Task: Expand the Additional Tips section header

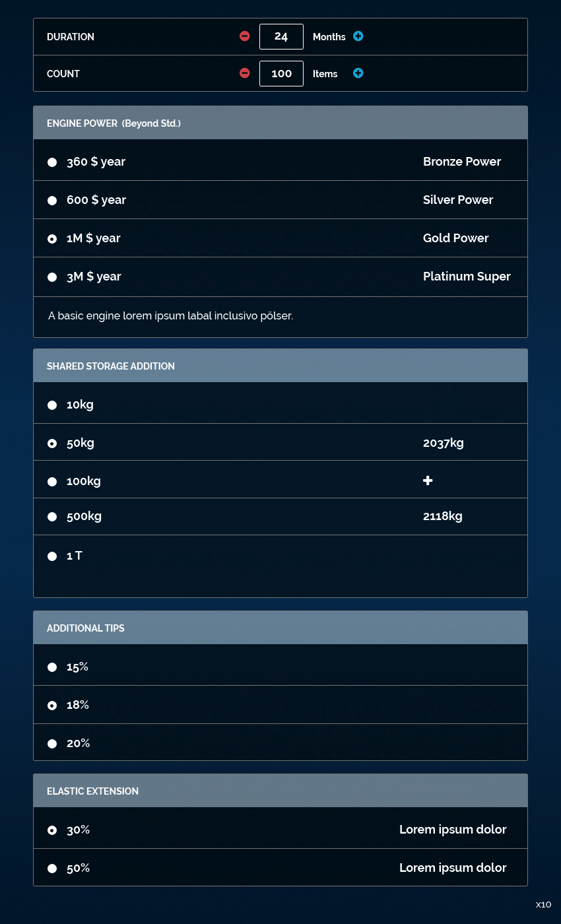Action: 280,628
